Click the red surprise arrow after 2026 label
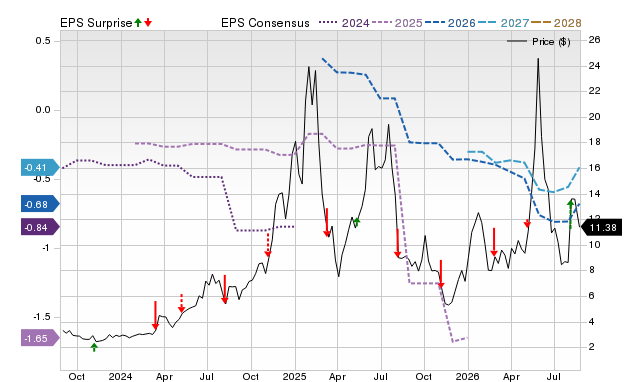The width and height of the screenshot is (640, 382). coord(494,242)
